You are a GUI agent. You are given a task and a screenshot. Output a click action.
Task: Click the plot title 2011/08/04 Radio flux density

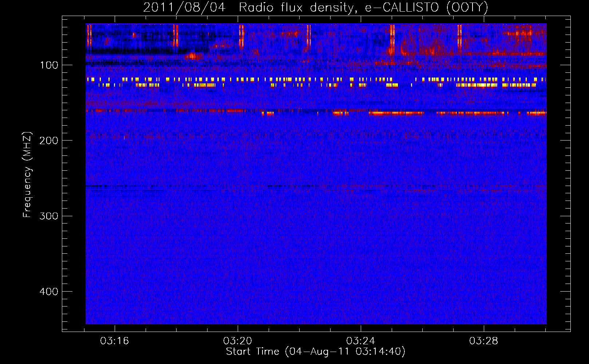pos(316,8)
